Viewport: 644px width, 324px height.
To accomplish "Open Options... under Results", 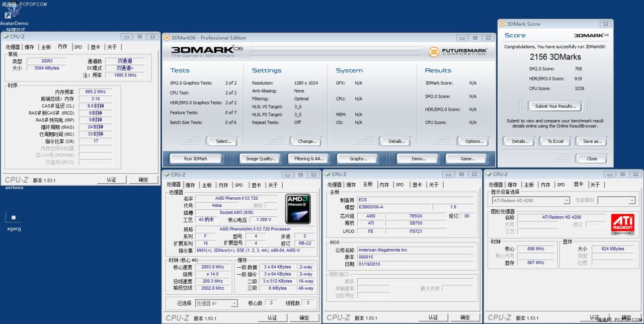I will 474,141.
